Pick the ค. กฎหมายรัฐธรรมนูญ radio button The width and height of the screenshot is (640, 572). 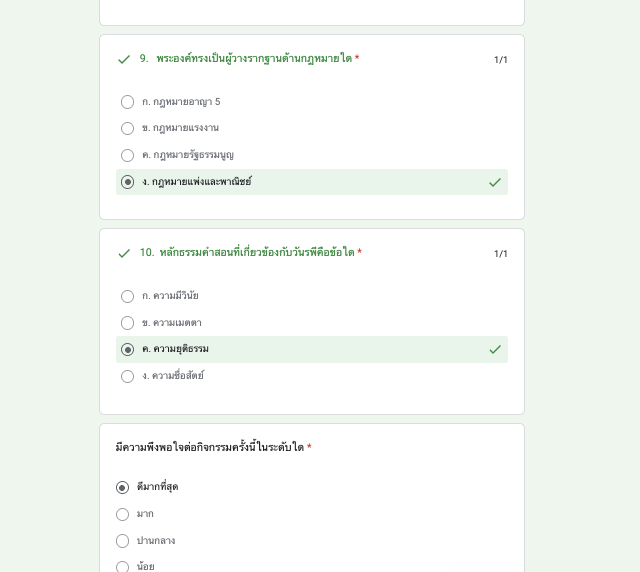coord(128,156)
